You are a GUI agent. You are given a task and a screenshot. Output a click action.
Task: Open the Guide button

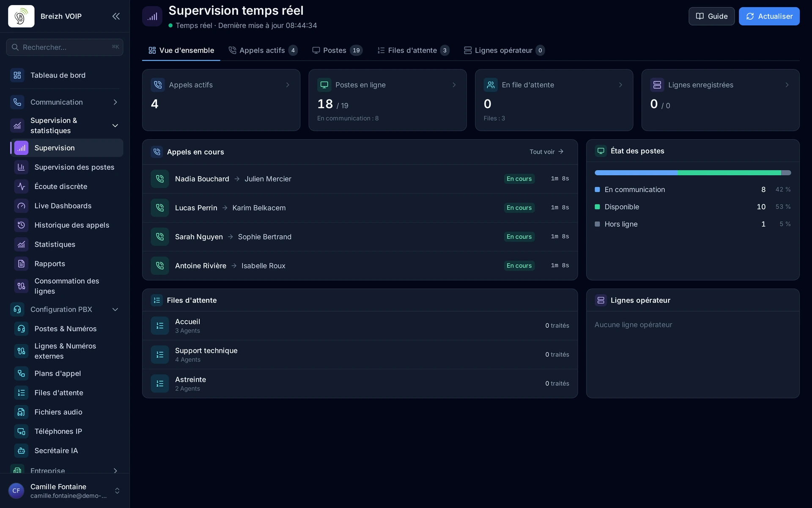click(x=711, y=16)
